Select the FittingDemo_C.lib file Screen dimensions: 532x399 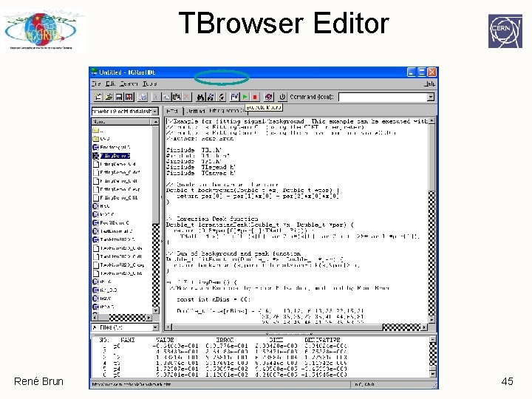(x=116, y=197)
